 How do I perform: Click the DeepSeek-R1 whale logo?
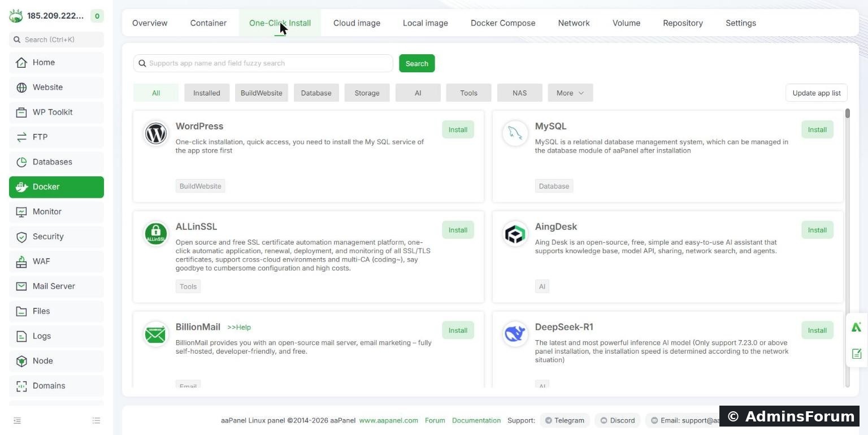click(x=515, y=334)
